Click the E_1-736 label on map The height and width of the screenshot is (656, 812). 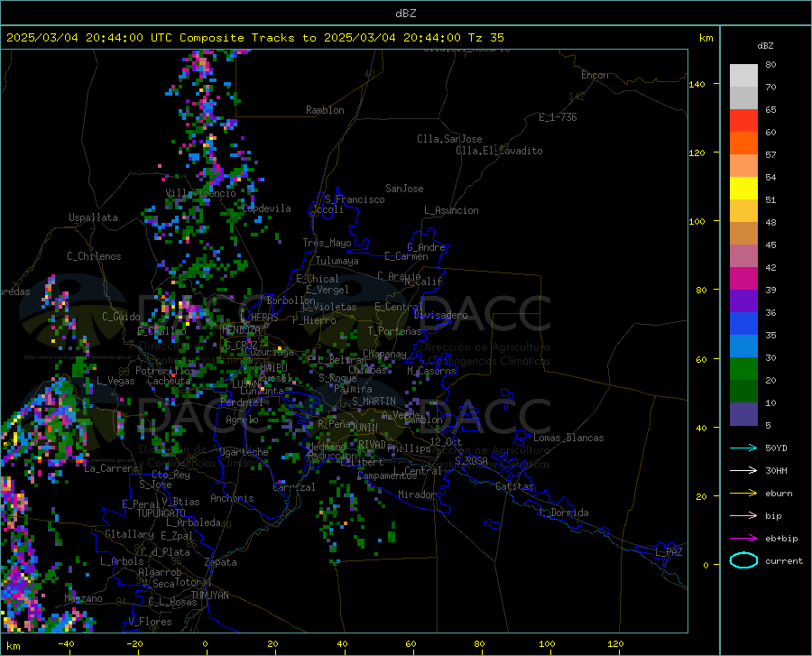(x=558, y=117)
